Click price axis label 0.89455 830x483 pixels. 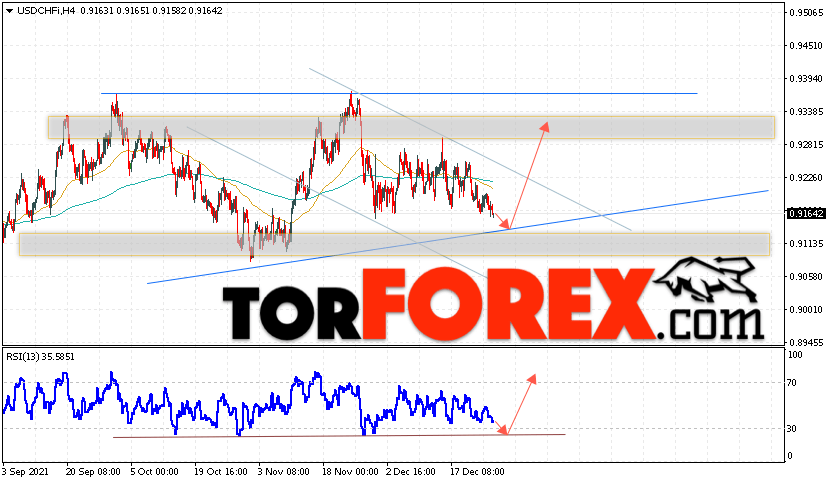coord(806,343)
